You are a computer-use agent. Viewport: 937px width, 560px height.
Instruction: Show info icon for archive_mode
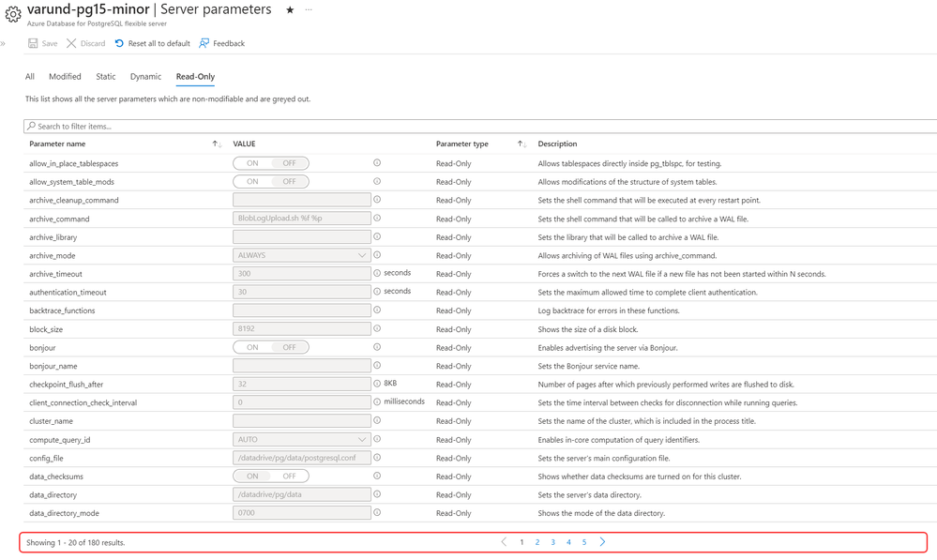(x=377, y=254)
